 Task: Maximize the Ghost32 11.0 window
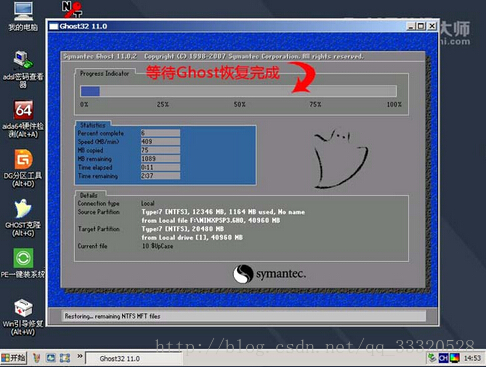pyautogui.click(x=421, y=26)
